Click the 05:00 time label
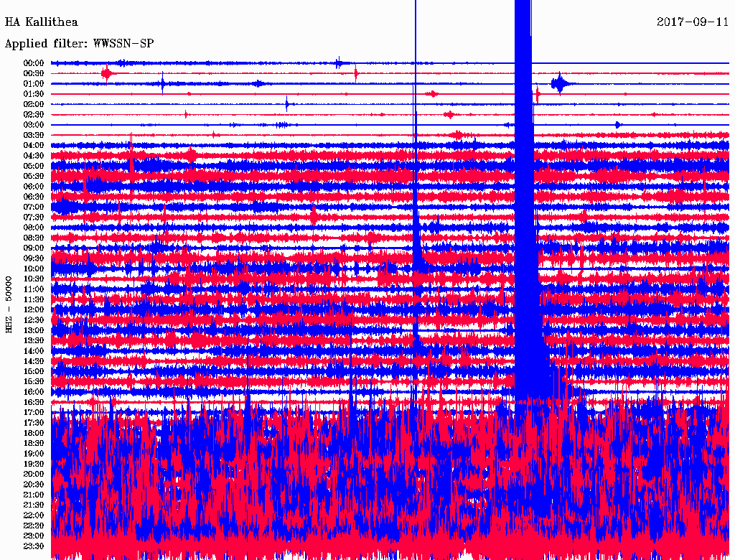The height and width of the screenshot is (560, 735). click(34, 166)
